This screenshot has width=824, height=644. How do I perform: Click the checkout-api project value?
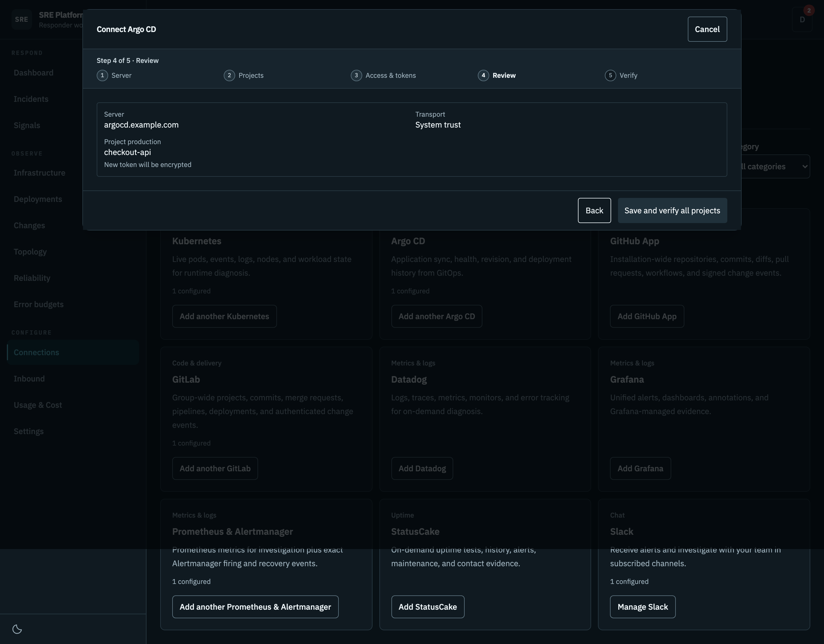pyautogui.click(x=128, y=152)
